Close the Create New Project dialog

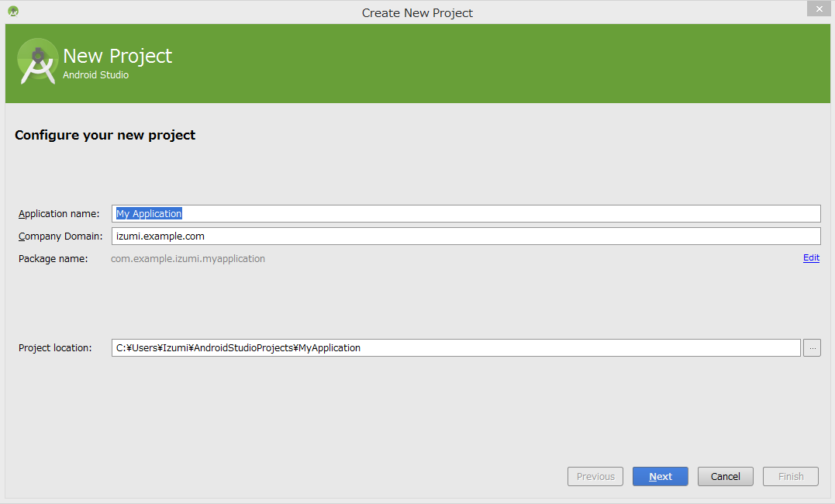pos(819,9)
